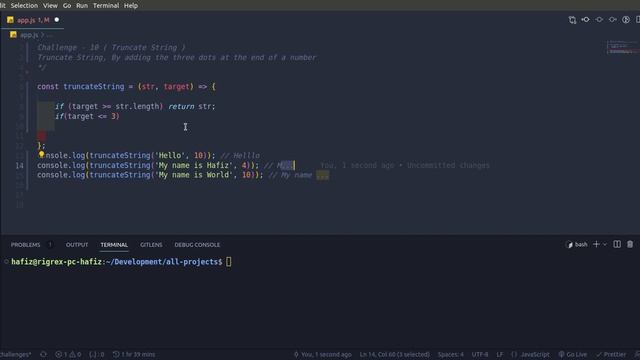Kill the terminal with trash icon
640x360 pixels.
point(630,244)
